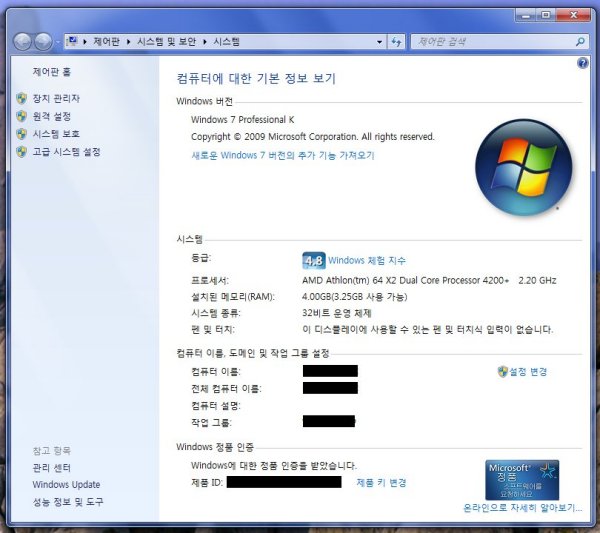Click the Copyright 2009 Microsoft Corporation text
Image resolution: width=600 pixels, height=533 pixels.
(x=313, y=137)
